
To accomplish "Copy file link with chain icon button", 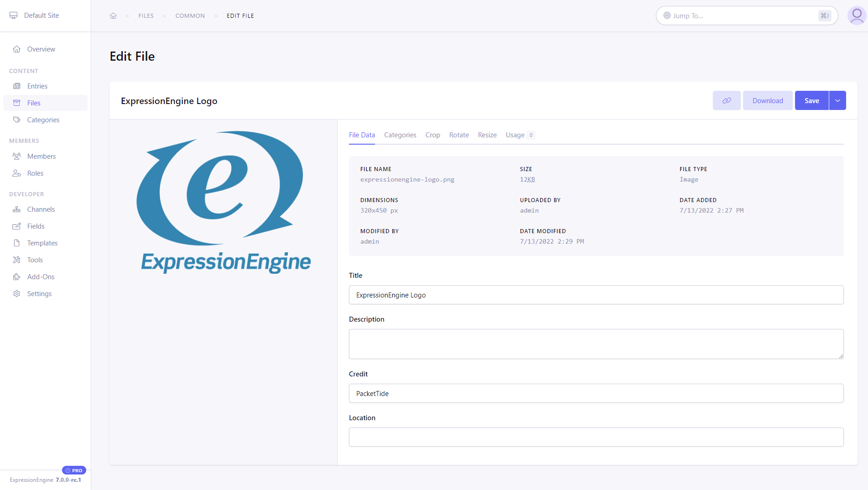I will [727, 100].
